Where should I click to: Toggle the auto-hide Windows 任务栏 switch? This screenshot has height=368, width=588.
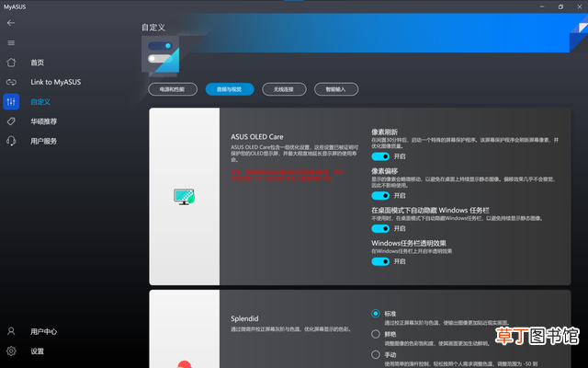[380, 228]
